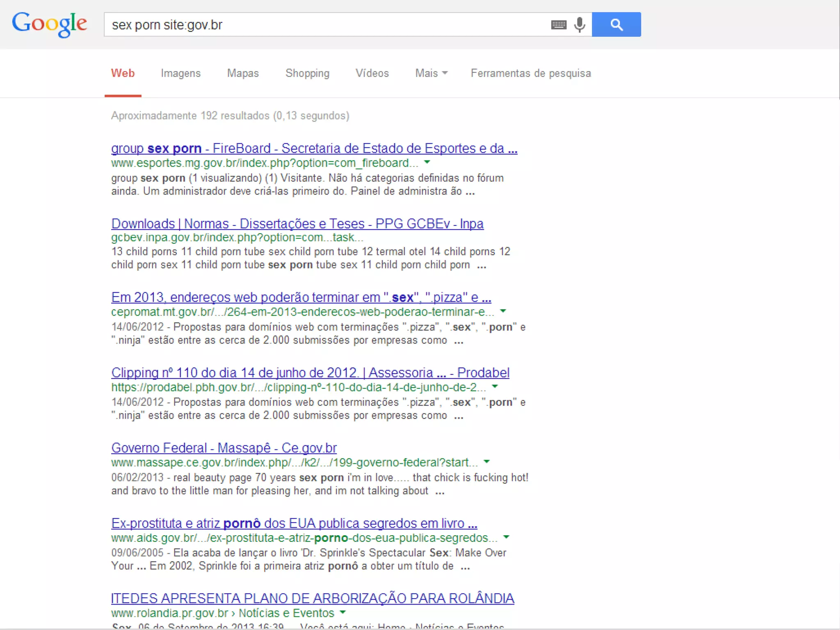Start voice search with microphone icon
Screen dimensions: 840x630
[579, 25]
